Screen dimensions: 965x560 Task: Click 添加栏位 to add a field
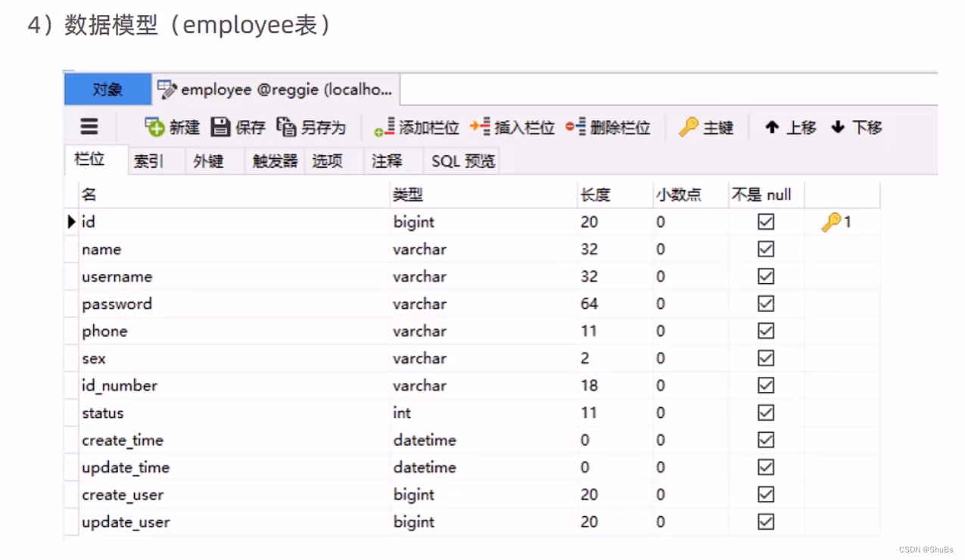[417, 127]
